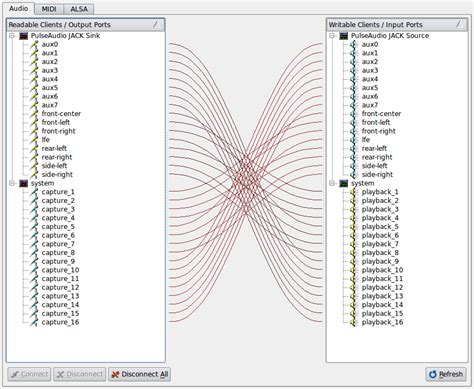This screenshot has width=474, height=389.
Task: Click the front-left input port speaker icon
Action: (354, 122)
